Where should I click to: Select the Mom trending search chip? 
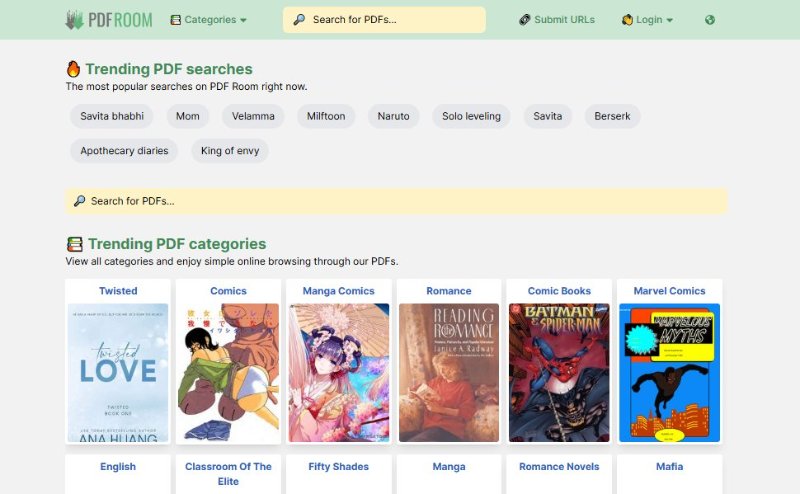tap(188, 116)
